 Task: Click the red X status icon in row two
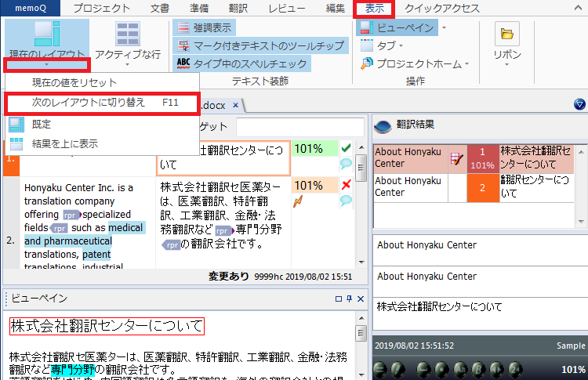click(x=346, y=185)
